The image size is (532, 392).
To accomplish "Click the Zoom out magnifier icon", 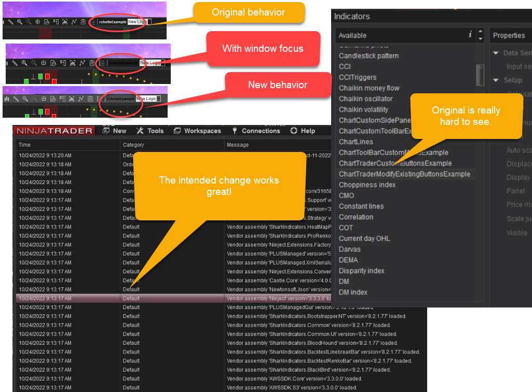I will (x=35, y=98).
